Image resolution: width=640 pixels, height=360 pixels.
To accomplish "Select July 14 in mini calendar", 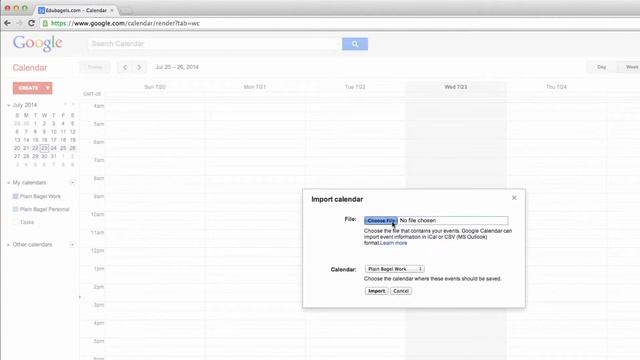I will click(26, 140).
